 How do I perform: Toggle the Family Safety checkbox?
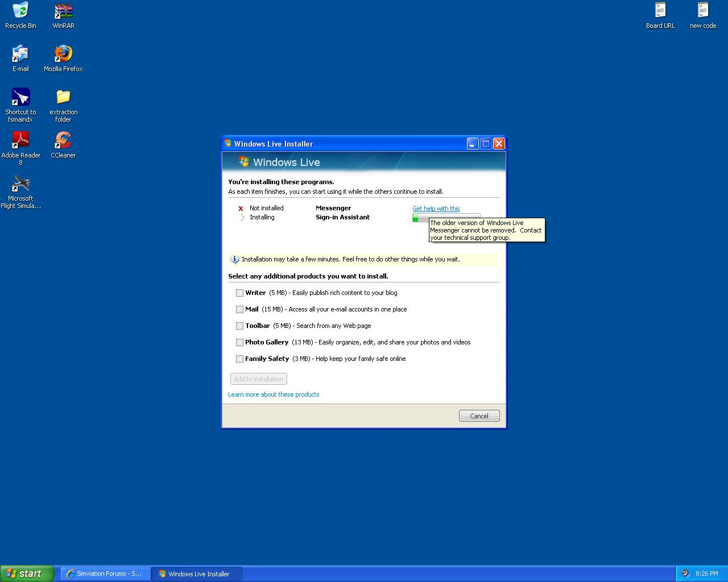[239, 359]
